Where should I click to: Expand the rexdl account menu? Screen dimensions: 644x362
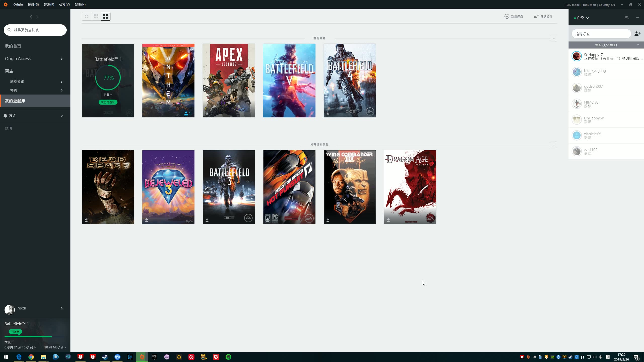click(62, 308)
